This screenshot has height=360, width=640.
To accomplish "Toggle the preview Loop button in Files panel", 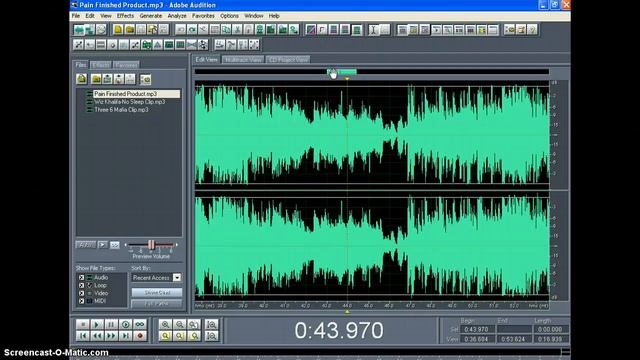I will [x=115, y=245].
